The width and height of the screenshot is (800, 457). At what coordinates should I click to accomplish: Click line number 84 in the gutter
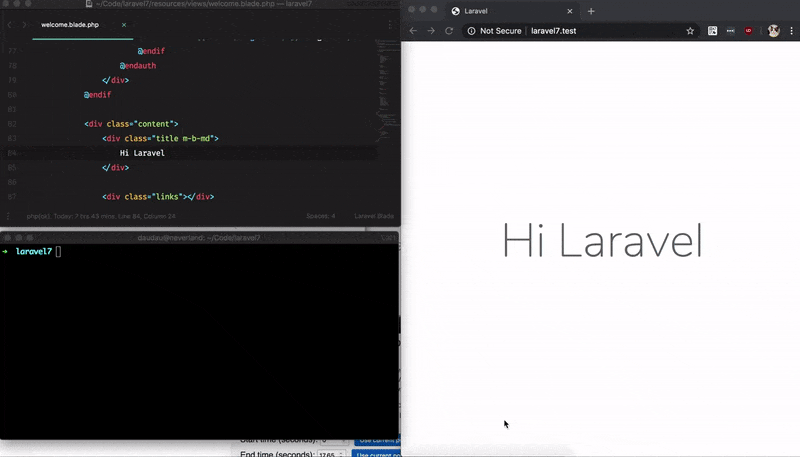pyautogui.click(x=12, y=153)
